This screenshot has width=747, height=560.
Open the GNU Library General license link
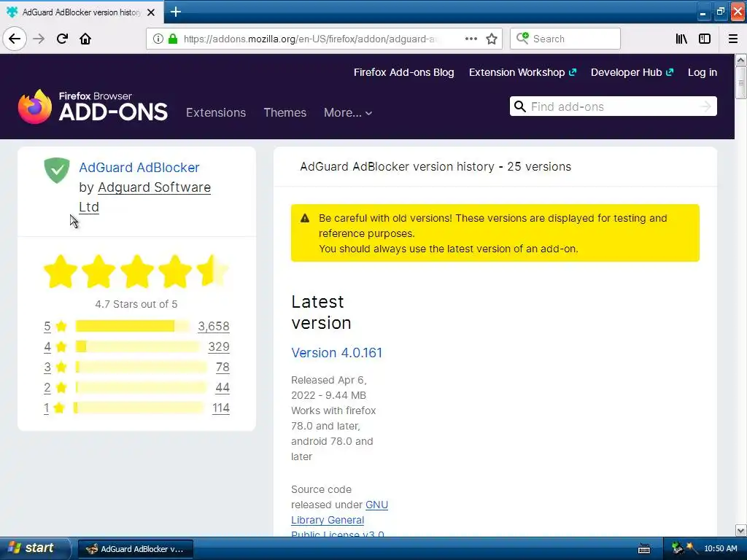coord(339,520)
